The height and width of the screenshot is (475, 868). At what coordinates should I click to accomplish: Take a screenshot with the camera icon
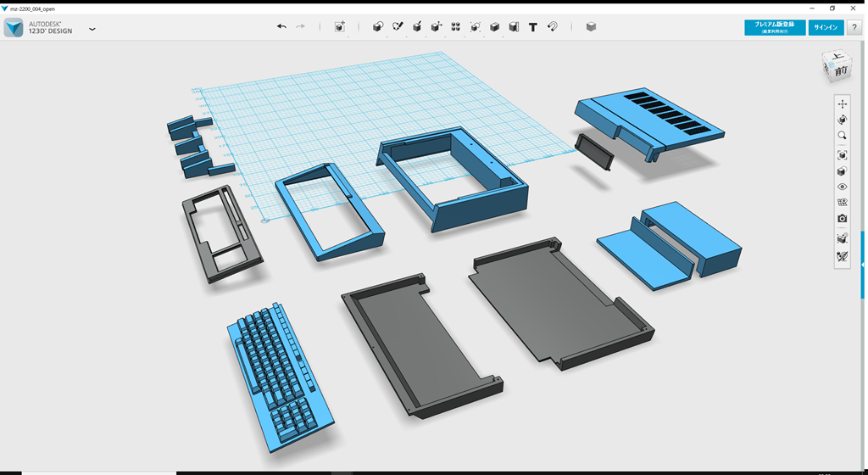coord(842,219)
